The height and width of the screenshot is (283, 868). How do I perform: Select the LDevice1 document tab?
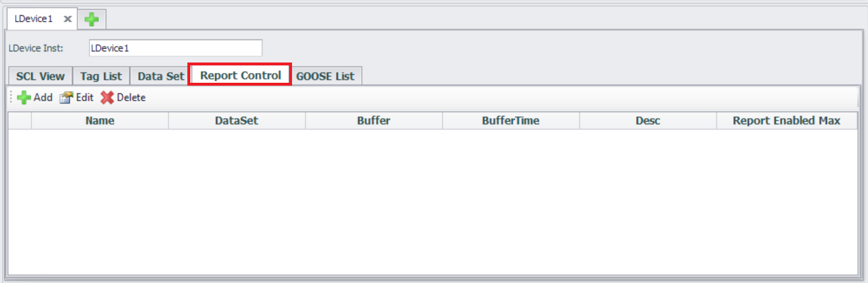(34, 19)
